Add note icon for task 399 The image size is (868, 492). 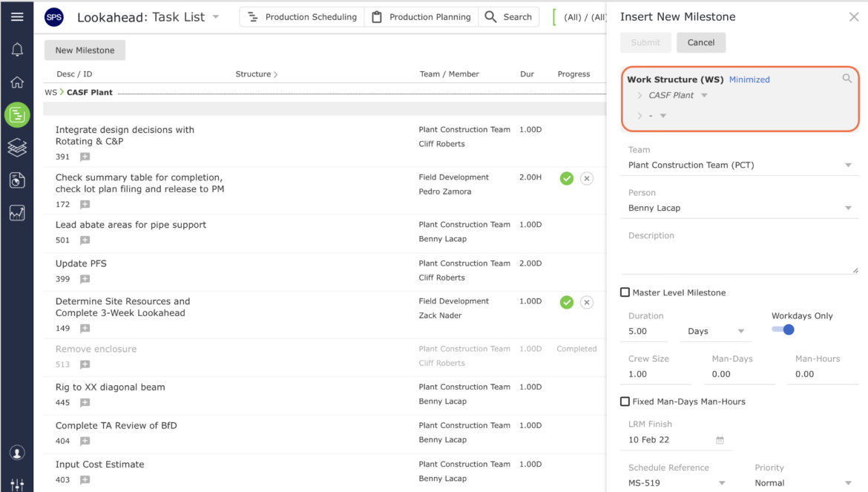pos(85,279)
